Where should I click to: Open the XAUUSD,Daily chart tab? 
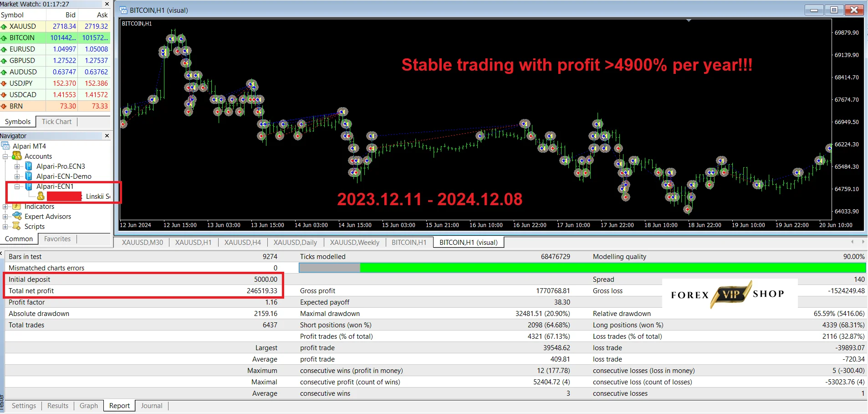coord(295,243)
